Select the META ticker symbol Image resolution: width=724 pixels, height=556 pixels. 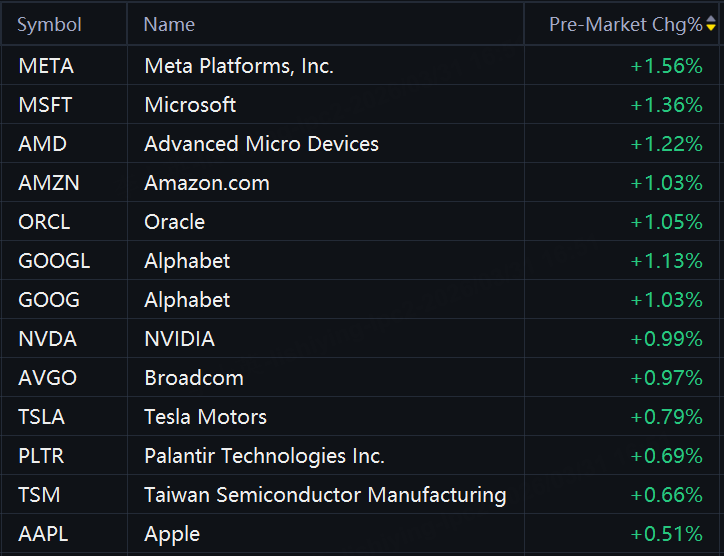tap(46, 66)
